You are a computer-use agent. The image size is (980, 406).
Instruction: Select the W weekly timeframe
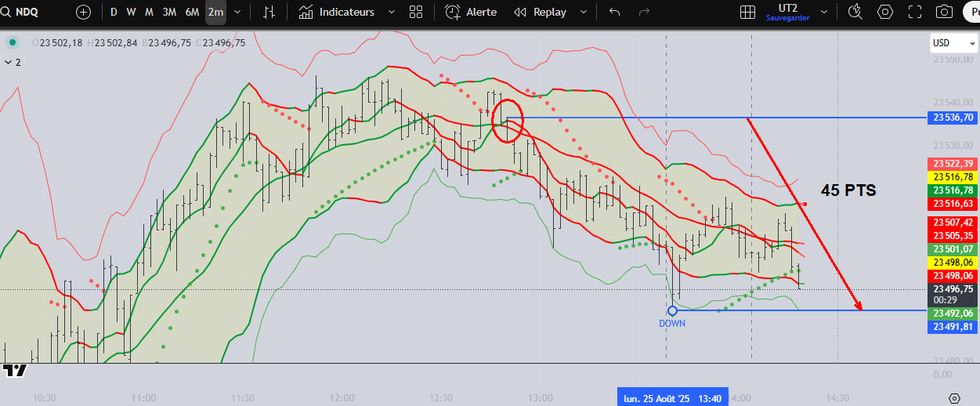(x=131, y=12)
